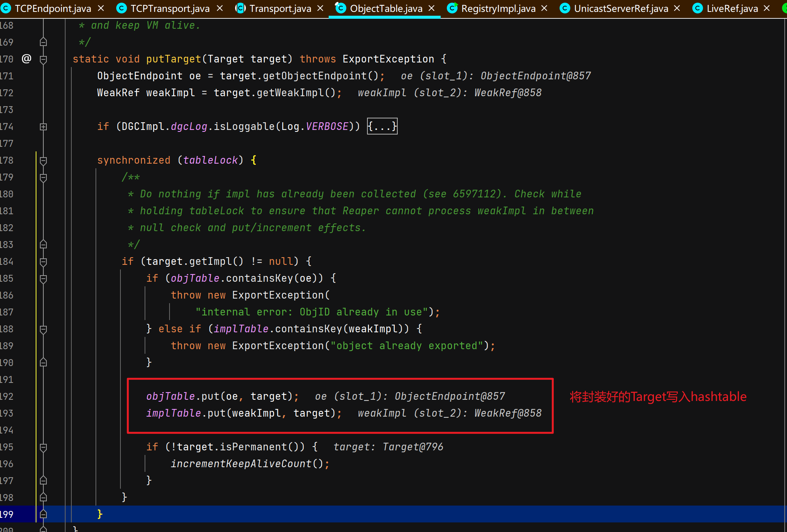787x532 pixels.
Task: Click the @ override gutter icon
Action: pyautogui.click(x=26, y=59)
